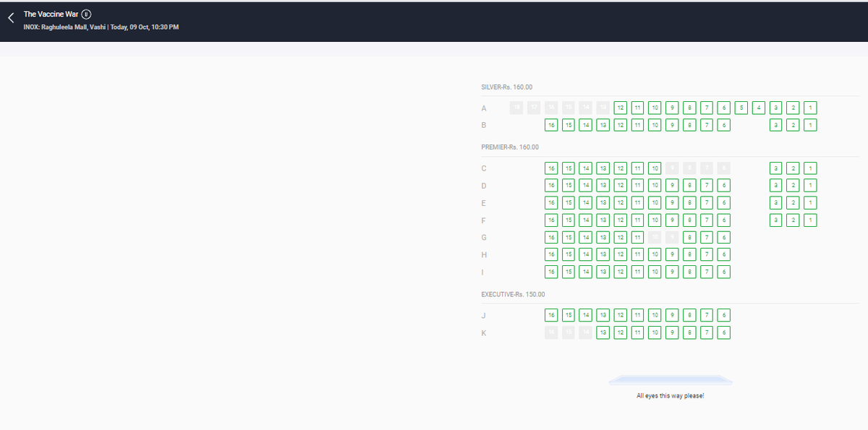Click the SILVER-Rs. 160.00 section label
This screenshot has height=430, width=868.
(507, 87)
